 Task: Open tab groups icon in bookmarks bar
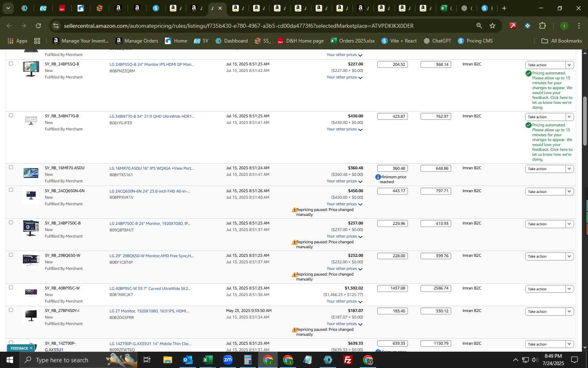click(37, 41)
